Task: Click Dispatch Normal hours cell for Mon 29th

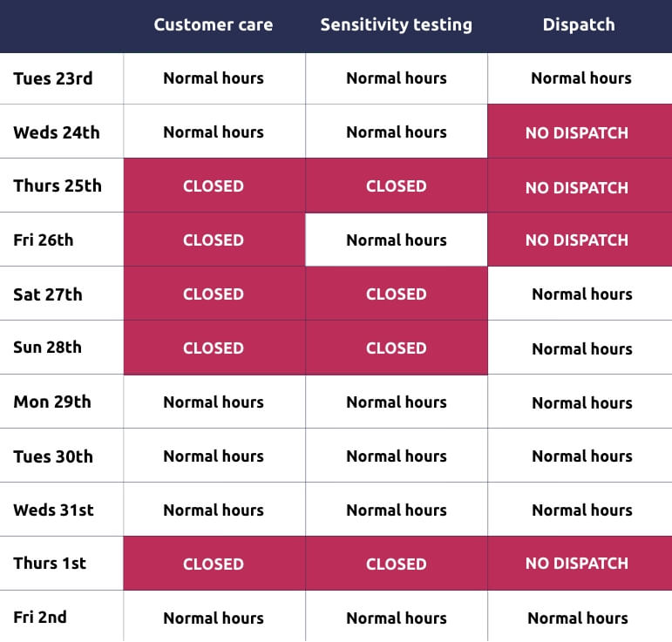Action: point(581,402)
